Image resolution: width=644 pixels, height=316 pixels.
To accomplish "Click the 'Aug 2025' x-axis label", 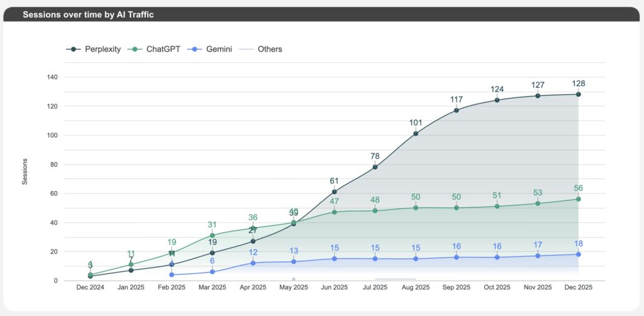I will click(x=416, y=287).
